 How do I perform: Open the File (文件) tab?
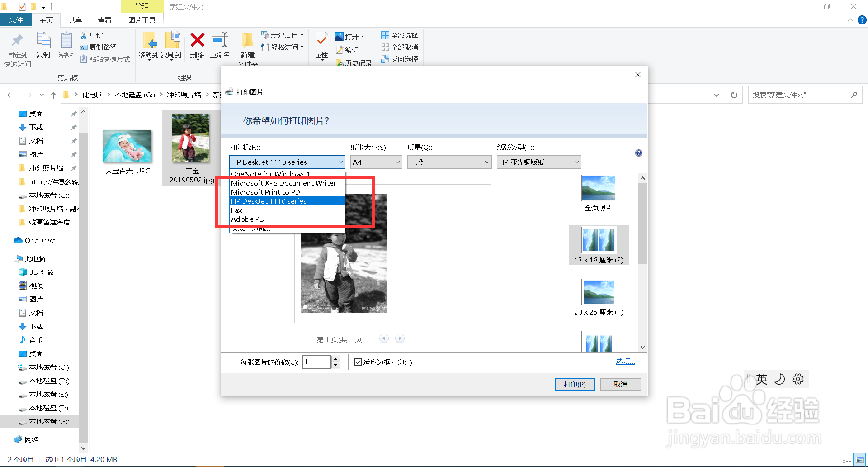click(x=16, y=19)
